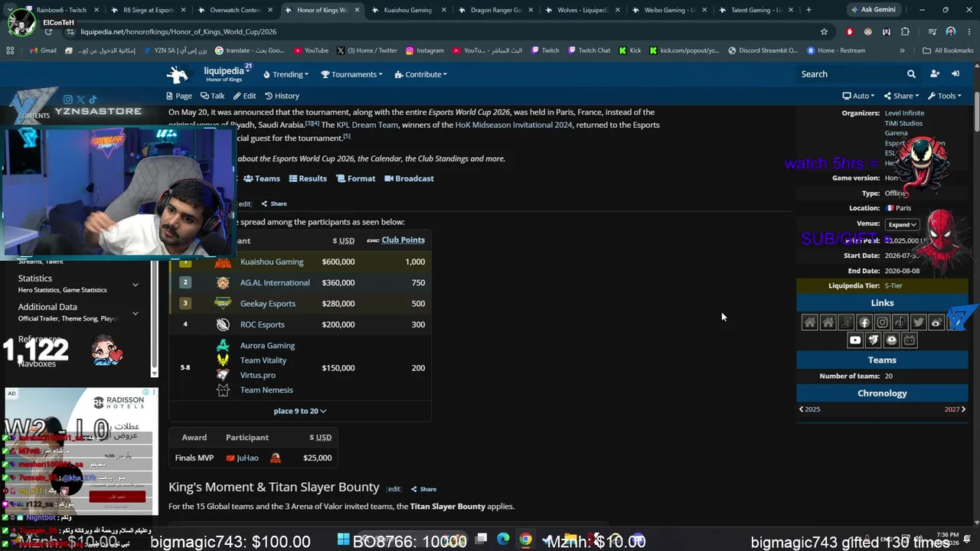Open the KPL Dream Team link
980x551 pixels.
[367, 125]
